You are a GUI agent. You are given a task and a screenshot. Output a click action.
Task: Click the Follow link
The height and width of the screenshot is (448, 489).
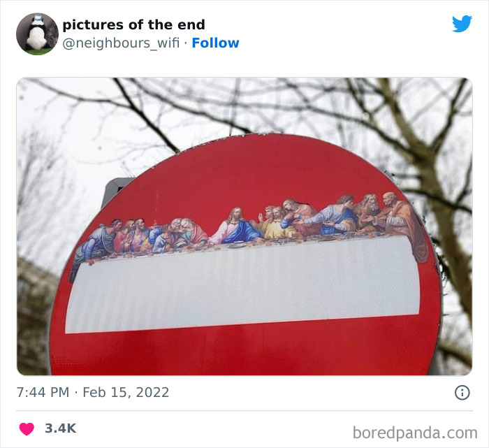click(215, 43)
